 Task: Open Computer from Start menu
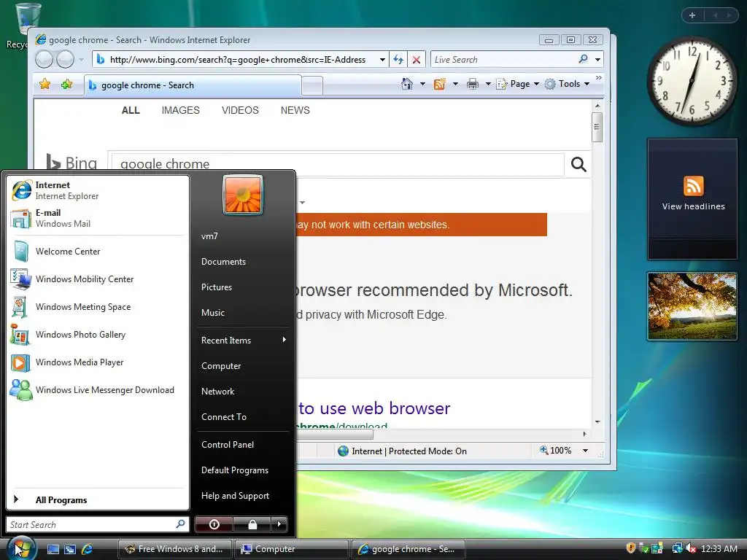[243, 366]
